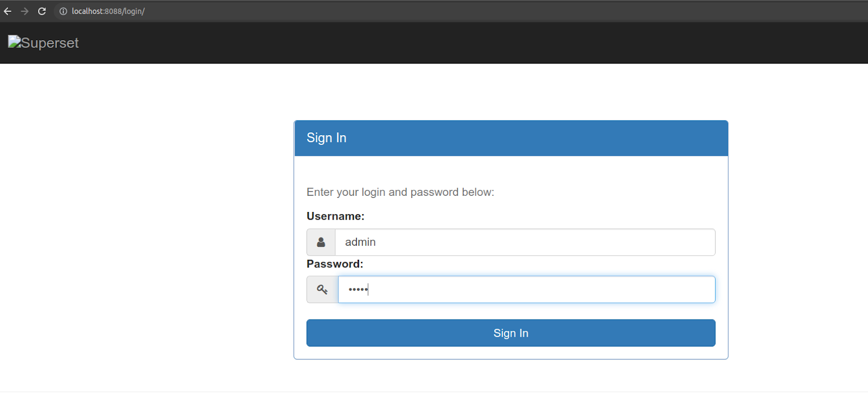This screenshot has height=397, width=868.
Task: Click the broken Superset logo image
Action: (15, 42)
